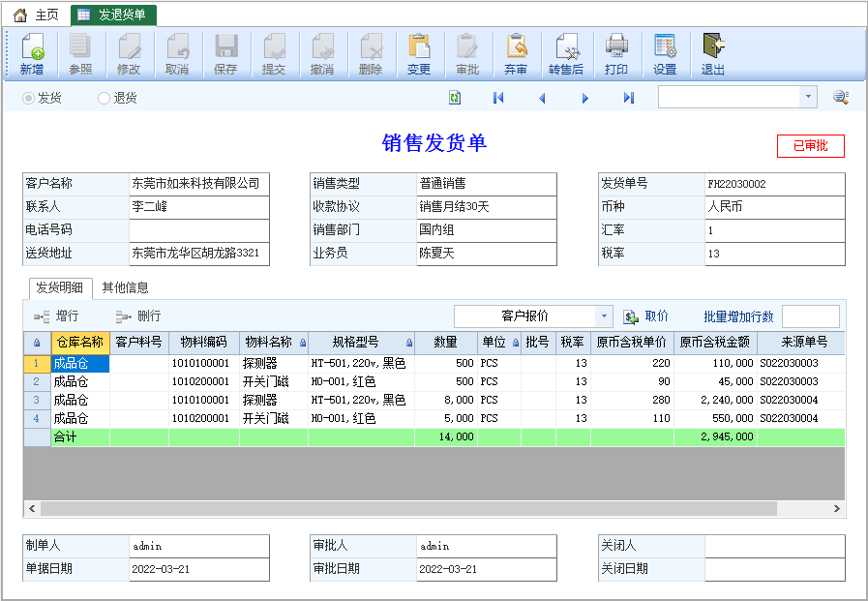Click the 收款协议 field value

[x=486, y=207]
